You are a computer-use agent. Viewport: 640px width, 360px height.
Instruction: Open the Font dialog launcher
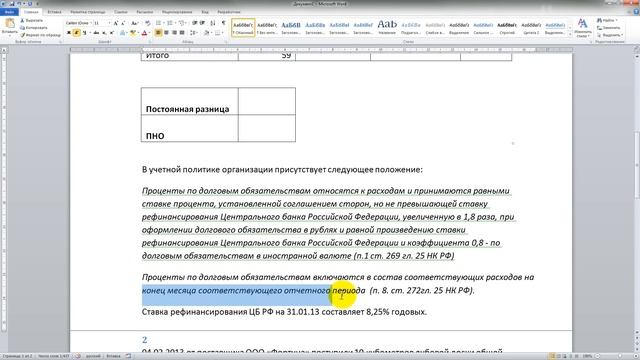pos(149,42)
